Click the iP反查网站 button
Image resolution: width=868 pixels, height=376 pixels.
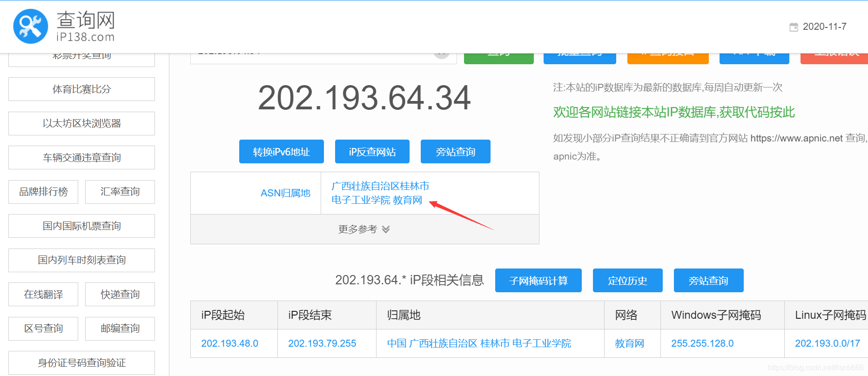click(372, 152)
